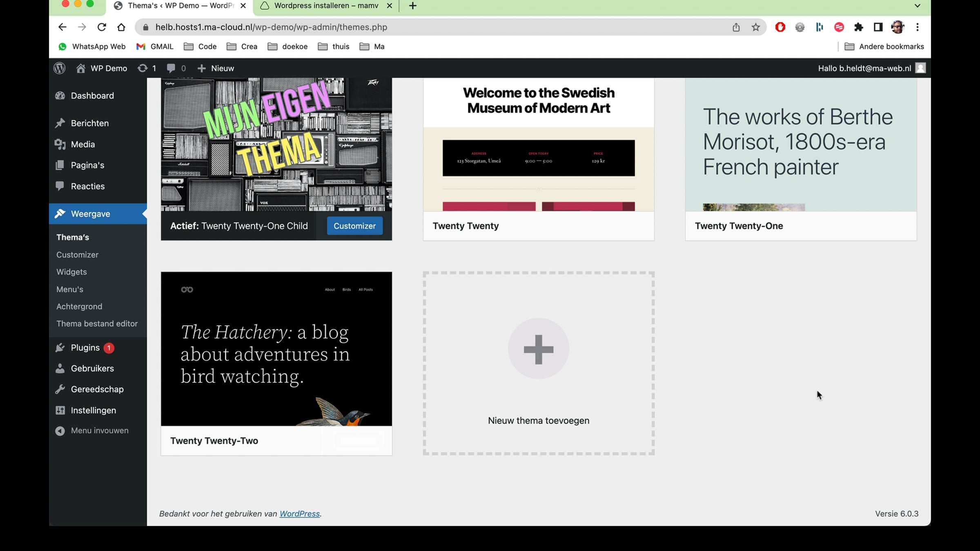Click the blue bars extension icon

pos(819,27)
